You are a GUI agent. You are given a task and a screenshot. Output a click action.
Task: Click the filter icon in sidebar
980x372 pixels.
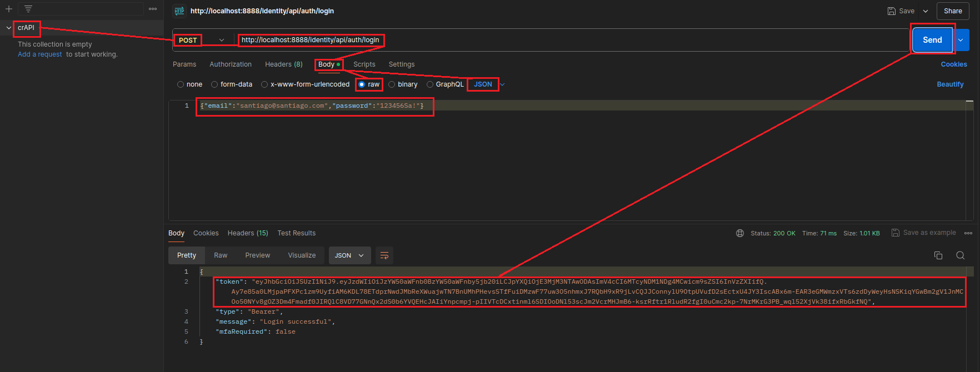pyautogui.click(x=28, y=9)
